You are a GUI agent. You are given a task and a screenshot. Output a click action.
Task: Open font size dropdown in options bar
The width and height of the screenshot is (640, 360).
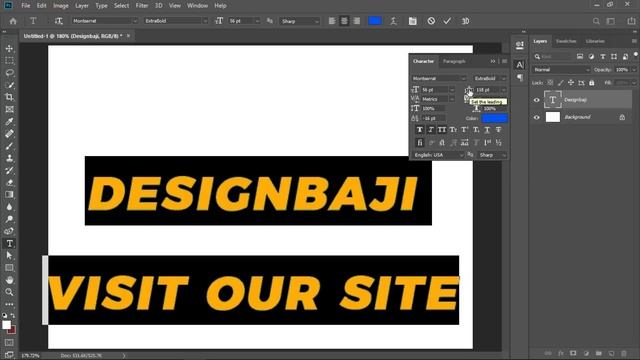coord(257,21)
